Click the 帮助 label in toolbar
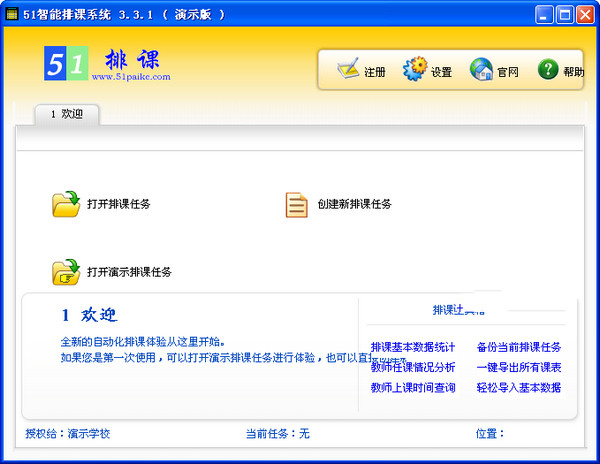 574,72
